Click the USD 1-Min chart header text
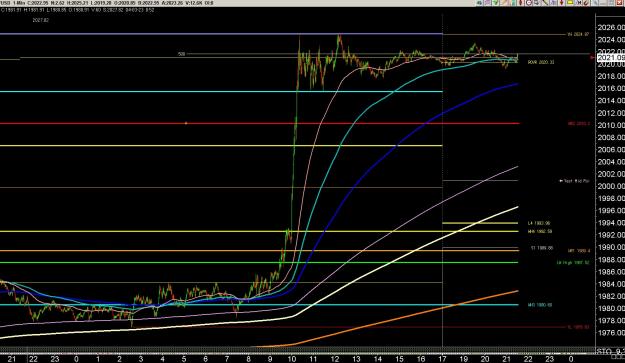Viewport: 625px width, 363px height. [106, 3]
